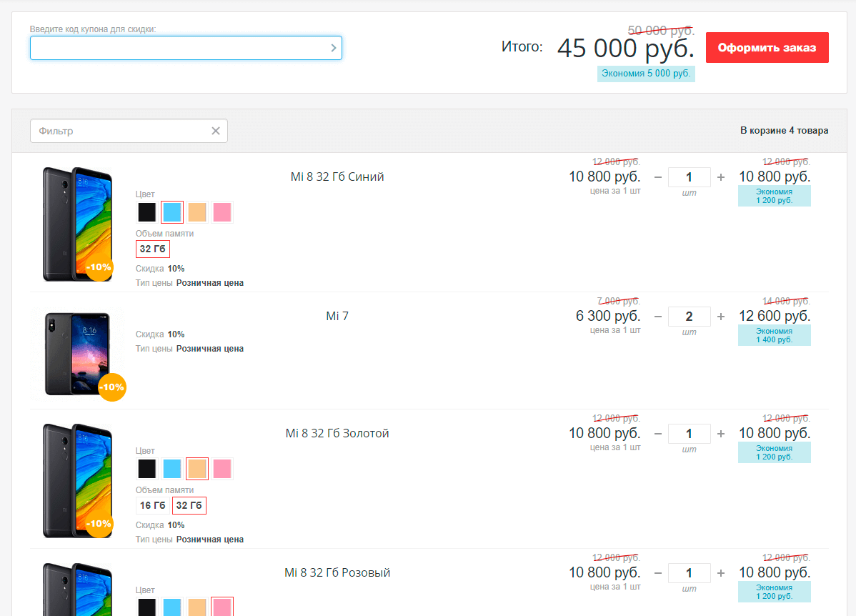
Task: Pick black color for Mi 8 Синий
Action: pos(147,212)
